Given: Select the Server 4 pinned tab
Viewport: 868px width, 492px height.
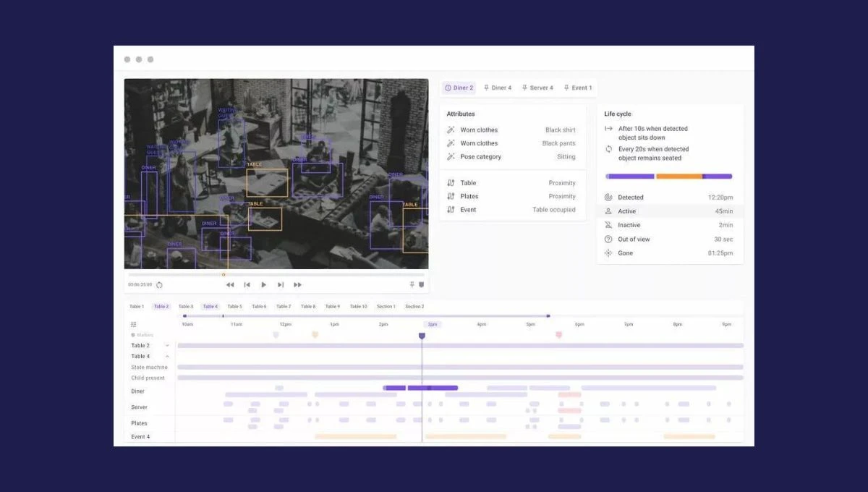Looking at the screenshot, I should click(x=537, y=88).
